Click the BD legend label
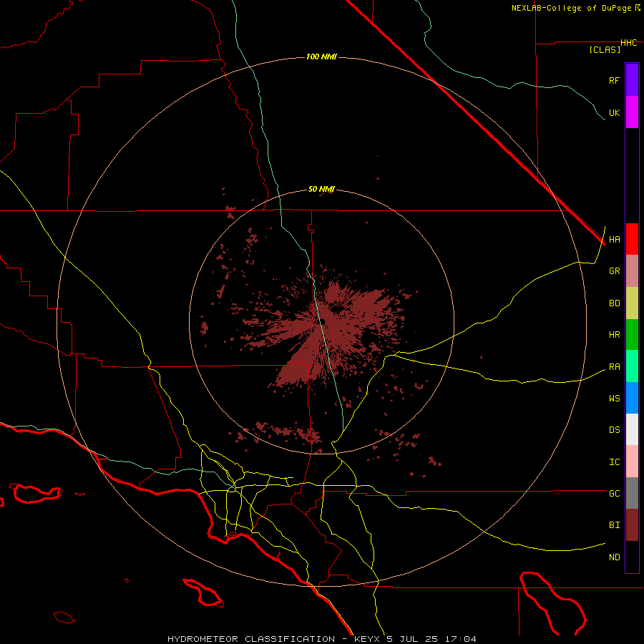 click(x=614, y=303)
